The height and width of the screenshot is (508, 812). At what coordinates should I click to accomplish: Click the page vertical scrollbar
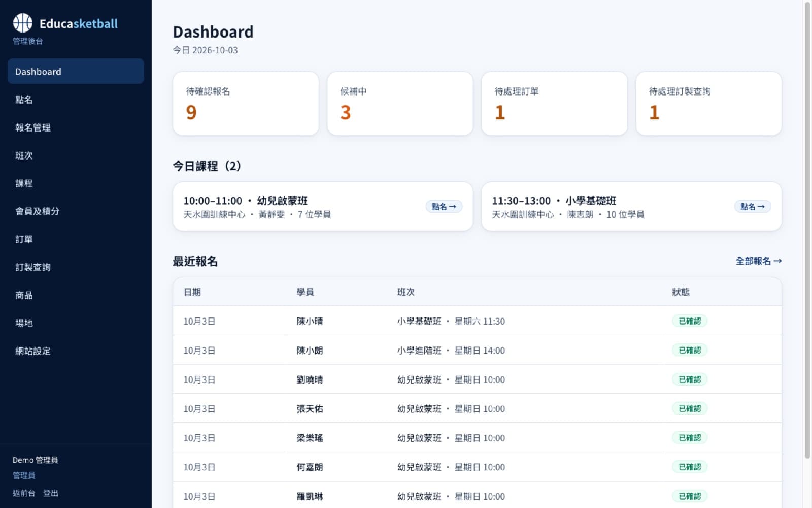point(807,230)
